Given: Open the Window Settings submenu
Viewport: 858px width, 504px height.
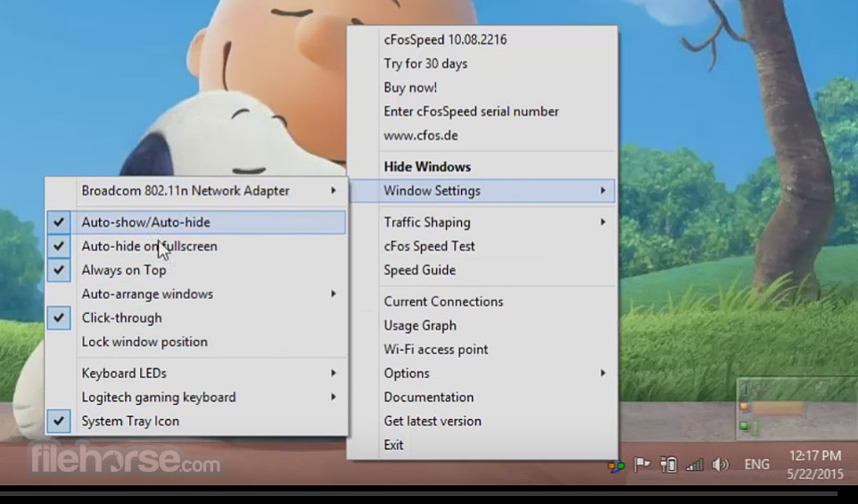Looking at the screenshot, I should pos(483,191).
